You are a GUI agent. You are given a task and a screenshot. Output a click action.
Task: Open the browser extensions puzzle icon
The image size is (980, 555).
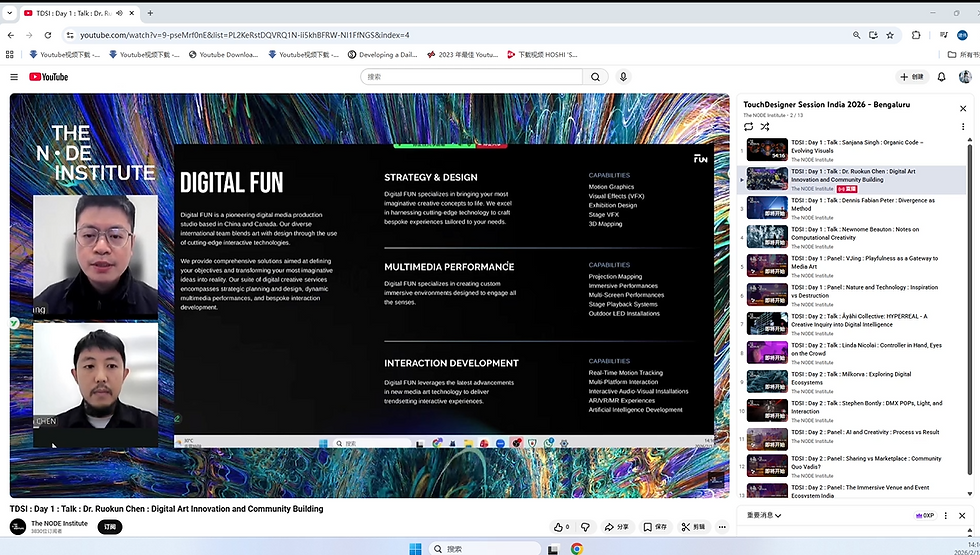(x=916, y=35)
